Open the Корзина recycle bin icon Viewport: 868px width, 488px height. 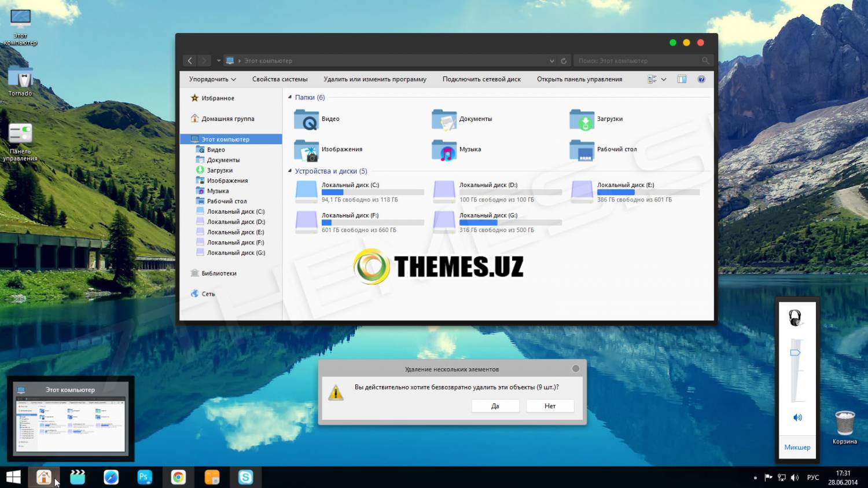coord(844,424)
